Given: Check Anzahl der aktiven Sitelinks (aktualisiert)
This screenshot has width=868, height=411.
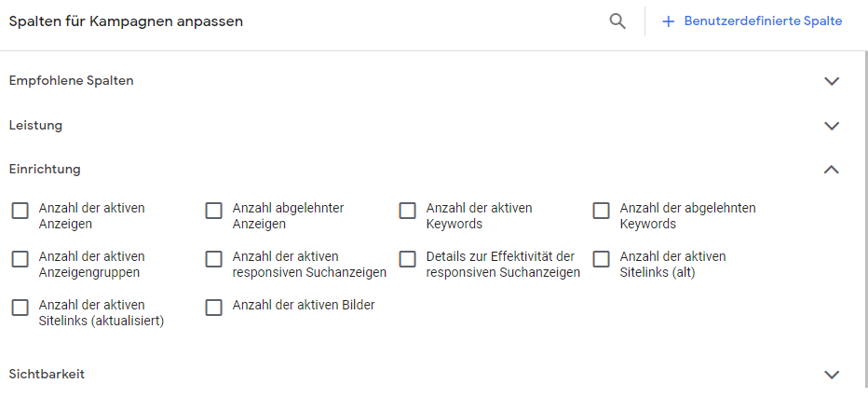Looking at the screenshot, I should 20,308.
